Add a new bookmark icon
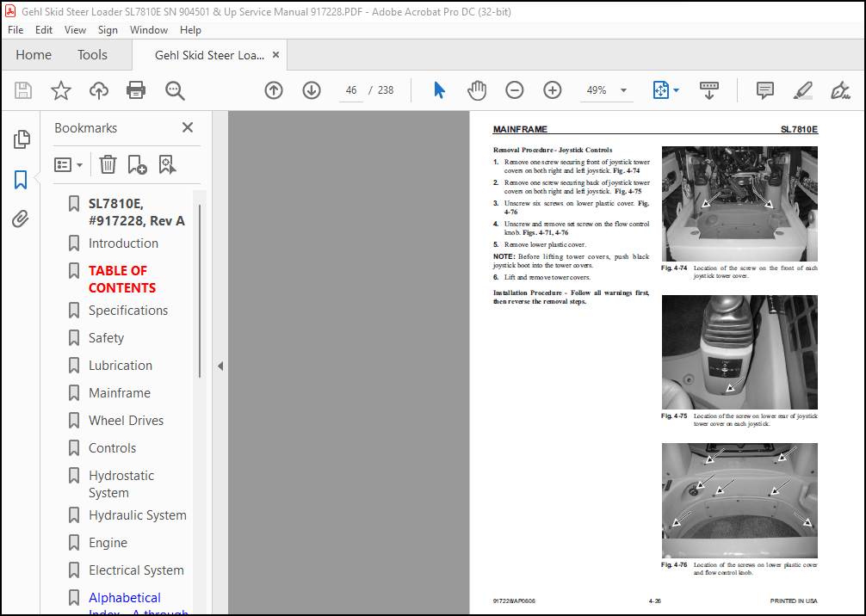The image size is (866, 616). (137, 164)
